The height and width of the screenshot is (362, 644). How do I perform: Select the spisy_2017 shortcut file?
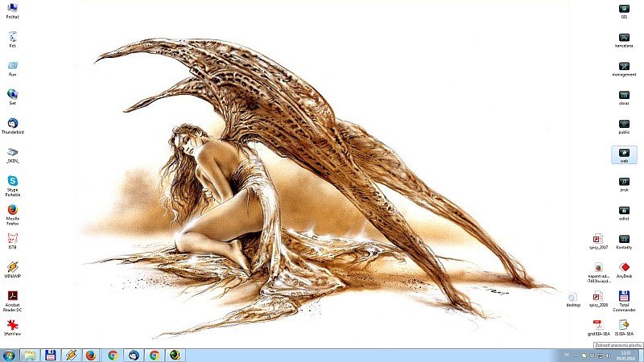click(598, 242)
